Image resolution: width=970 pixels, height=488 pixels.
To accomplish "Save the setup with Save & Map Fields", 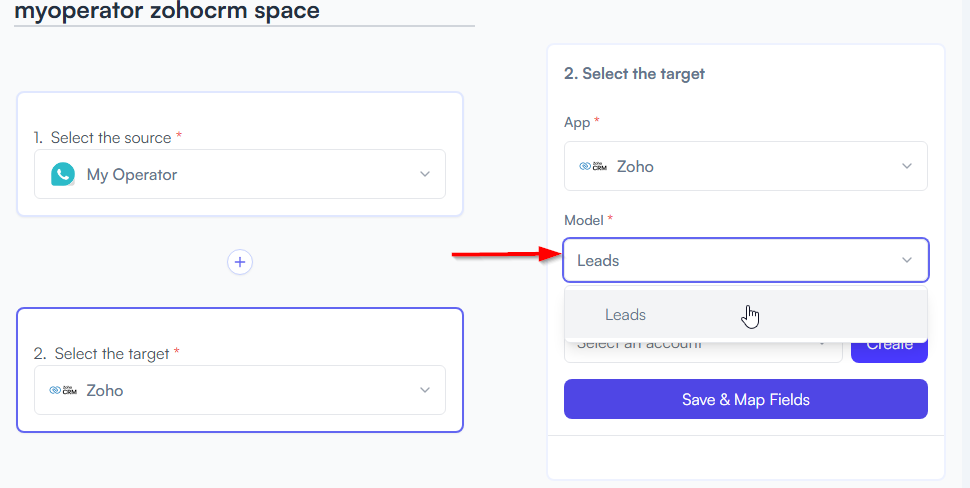I will click(745, 400).
